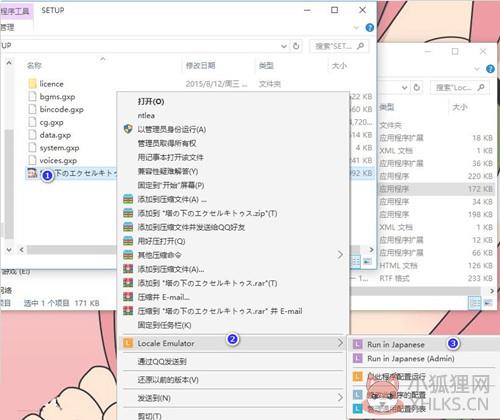Select the data.gxp file

tap(55, 135)
